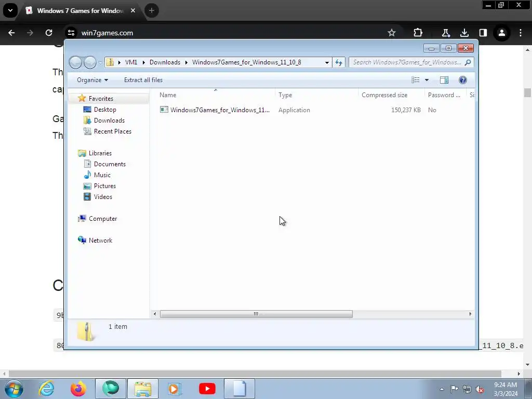The width and height of the screenshot is (532, 399).
Task: Click Explorer back navigation button
Action: tap(75, 62)
